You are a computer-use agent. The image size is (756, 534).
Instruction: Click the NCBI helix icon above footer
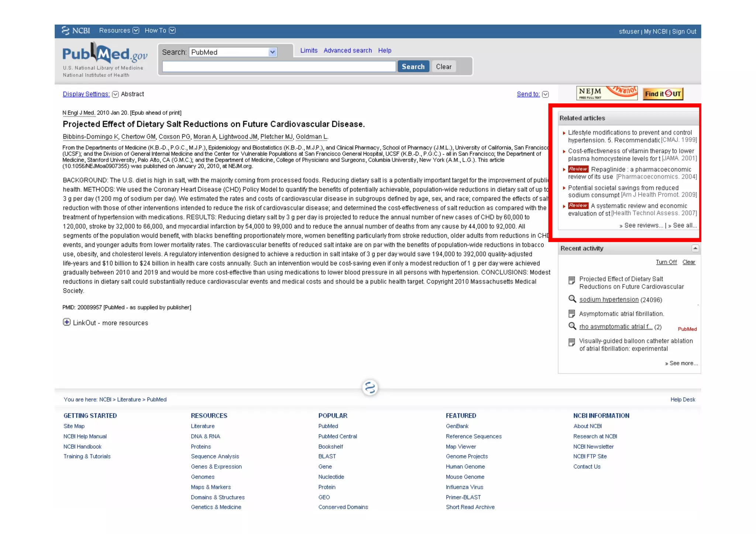370,387
